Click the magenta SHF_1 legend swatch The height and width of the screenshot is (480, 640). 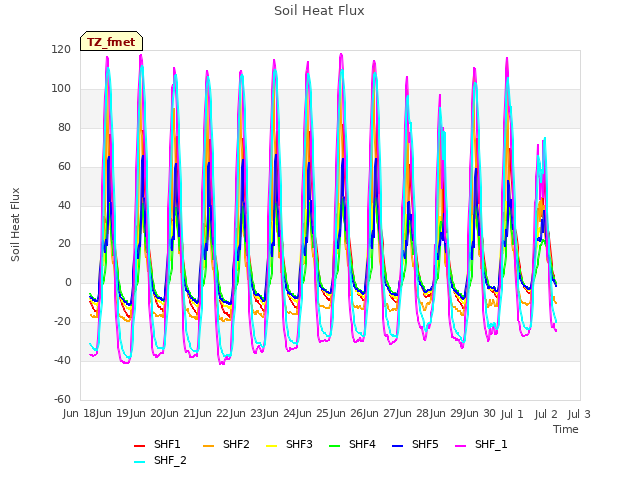[x=460, y=446]
